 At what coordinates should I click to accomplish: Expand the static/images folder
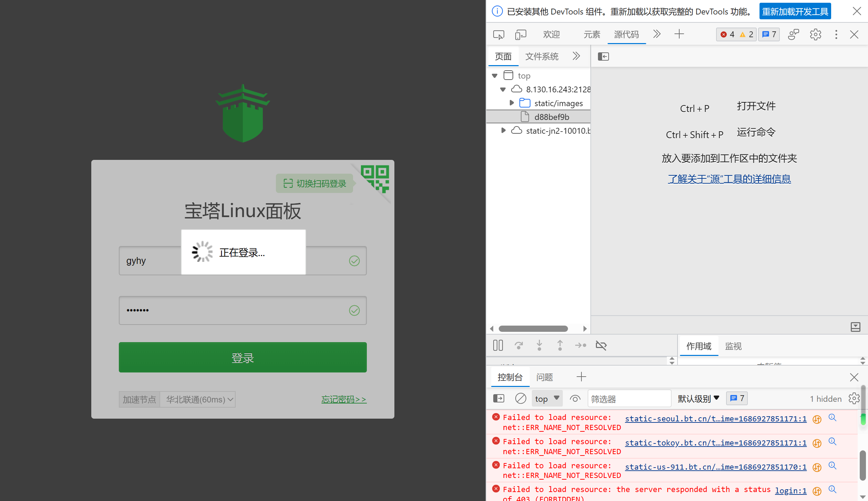(x=511, y=103)
